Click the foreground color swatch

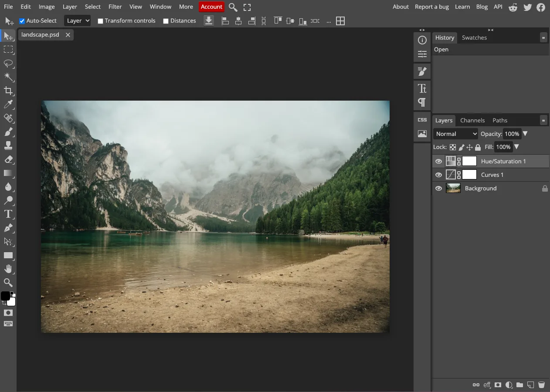point(5,296)
